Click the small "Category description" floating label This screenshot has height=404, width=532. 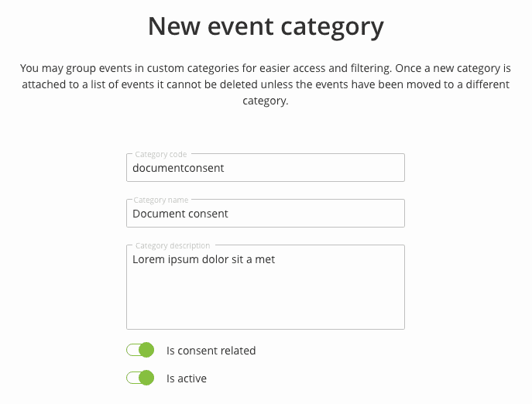(x=172, y=246)
